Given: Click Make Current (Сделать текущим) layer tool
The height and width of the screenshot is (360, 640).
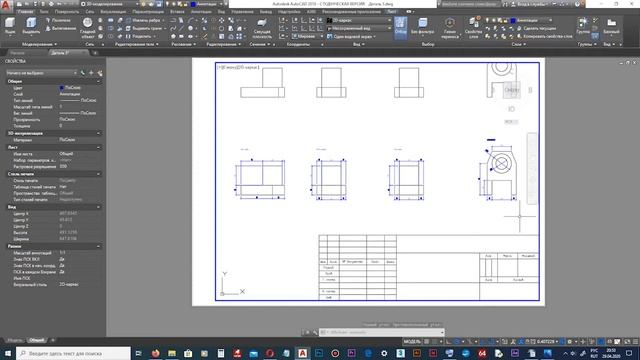Looking at the screenshot, I should [x=536, y=28].
